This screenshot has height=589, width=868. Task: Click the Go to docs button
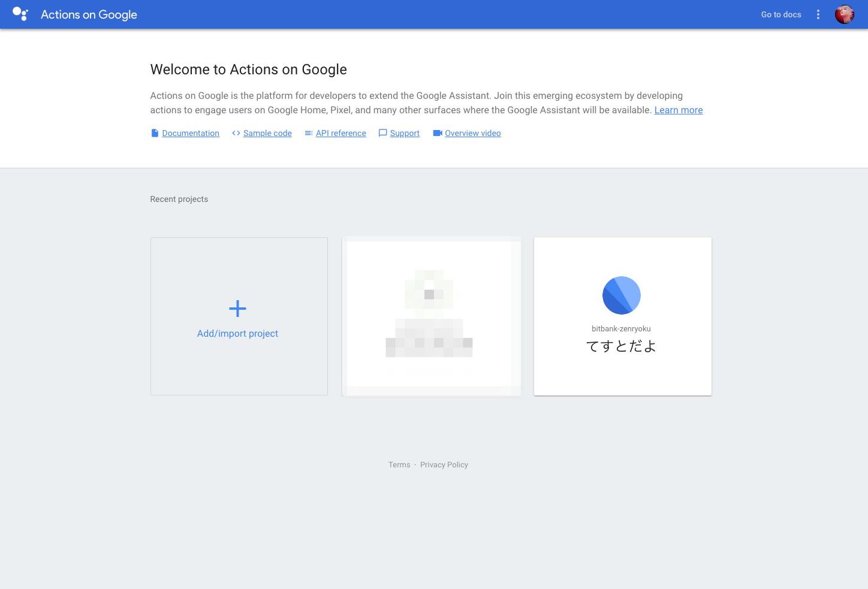[x=781, y=14]
